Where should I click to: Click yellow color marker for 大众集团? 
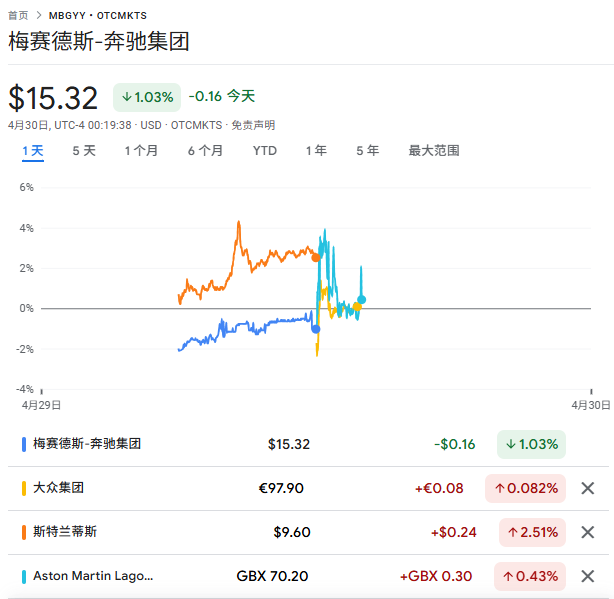24,489
